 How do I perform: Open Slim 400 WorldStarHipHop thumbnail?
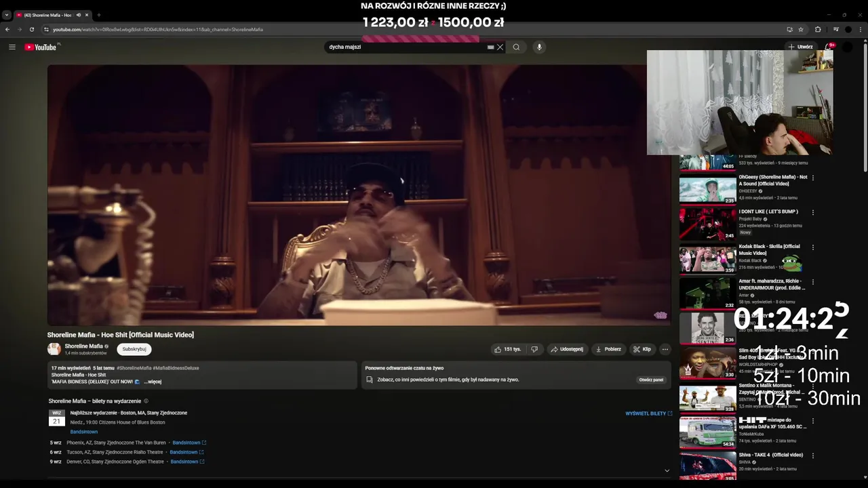click(707, 363)
